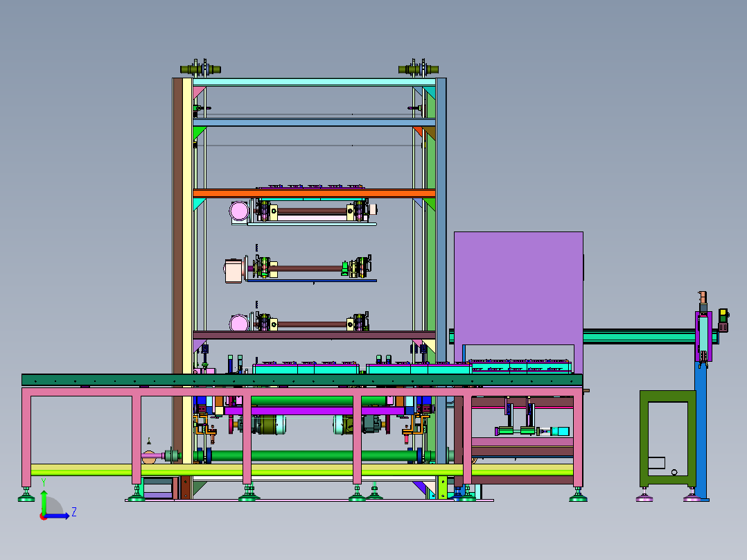The width and height of the screenshot is (747, 560).
Task: Select the blue vertical post at far right
Action: 701,431
